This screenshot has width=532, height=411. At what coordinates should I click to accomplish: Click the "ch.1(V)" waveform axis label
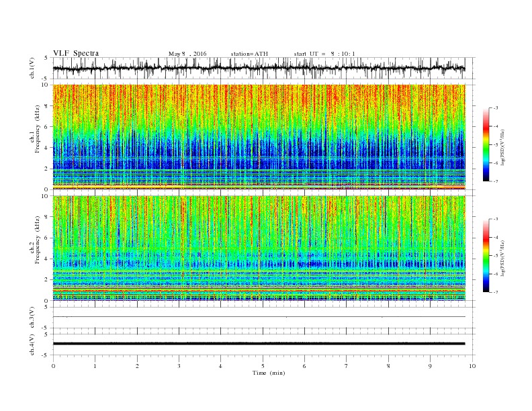tap(32, 68)
